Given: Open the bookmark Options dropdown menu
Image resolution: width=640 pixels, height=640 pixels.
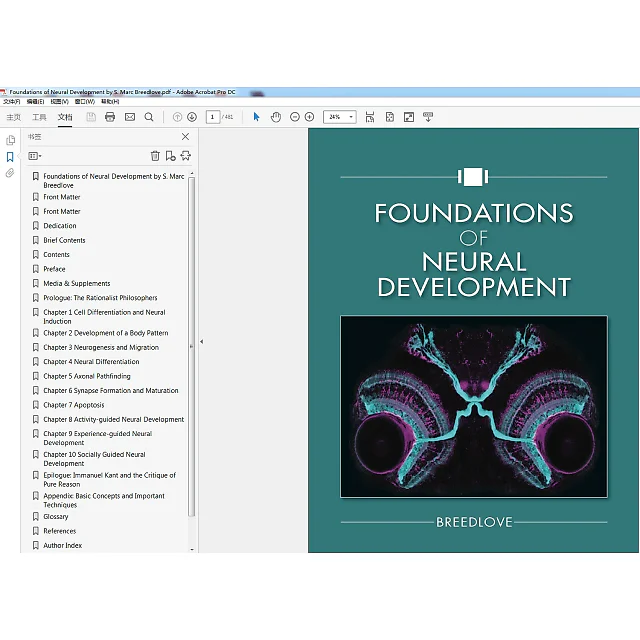Looking at the screenshot, I should pos(35,156).
